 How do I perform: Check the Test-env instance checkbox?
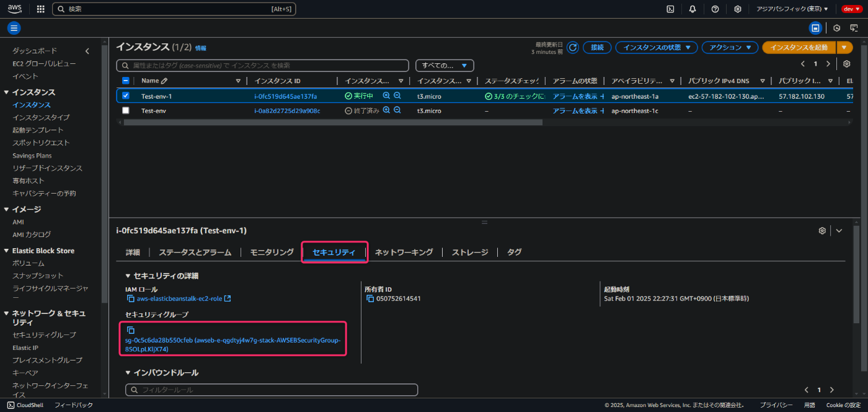point(126,110)
